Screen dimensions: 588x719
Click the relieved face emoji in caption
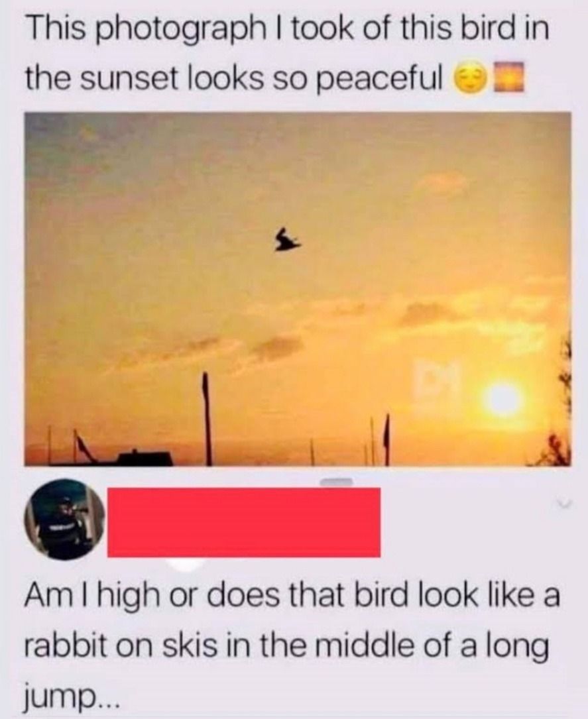tap(469, 80)
